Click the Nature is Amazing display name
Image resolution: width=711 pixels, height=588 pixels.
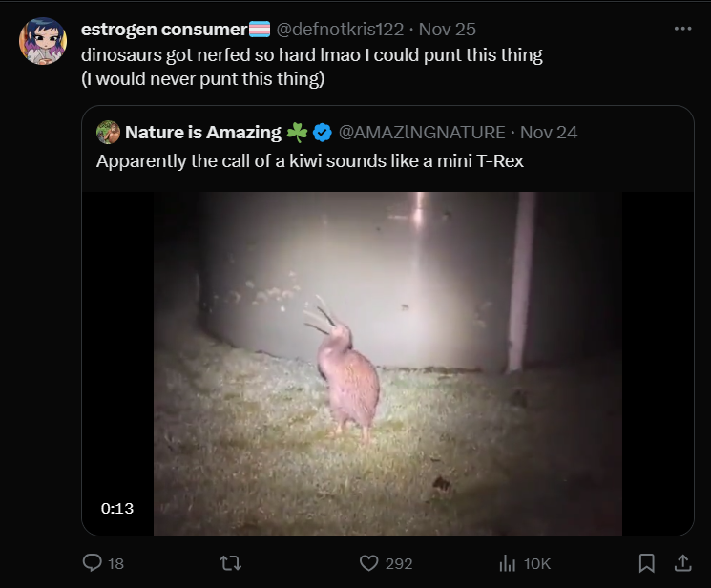[203, 133]
